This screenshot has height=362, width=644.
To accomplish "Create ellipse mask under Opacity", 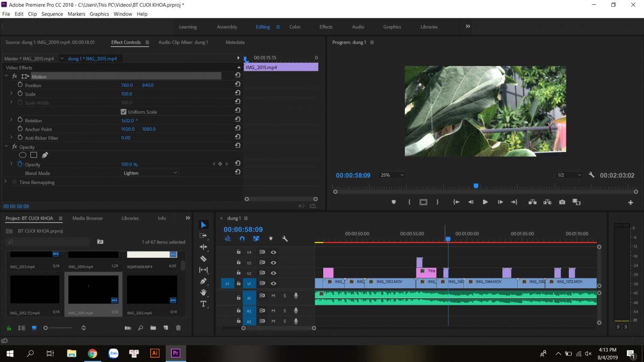I will point(23,155).
